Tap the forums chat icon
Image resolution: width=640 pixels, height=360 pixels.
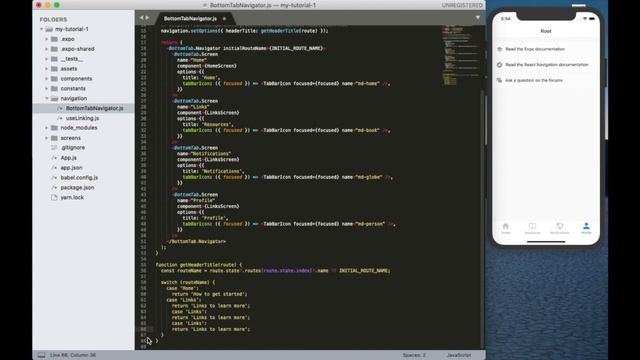[500, 80]
